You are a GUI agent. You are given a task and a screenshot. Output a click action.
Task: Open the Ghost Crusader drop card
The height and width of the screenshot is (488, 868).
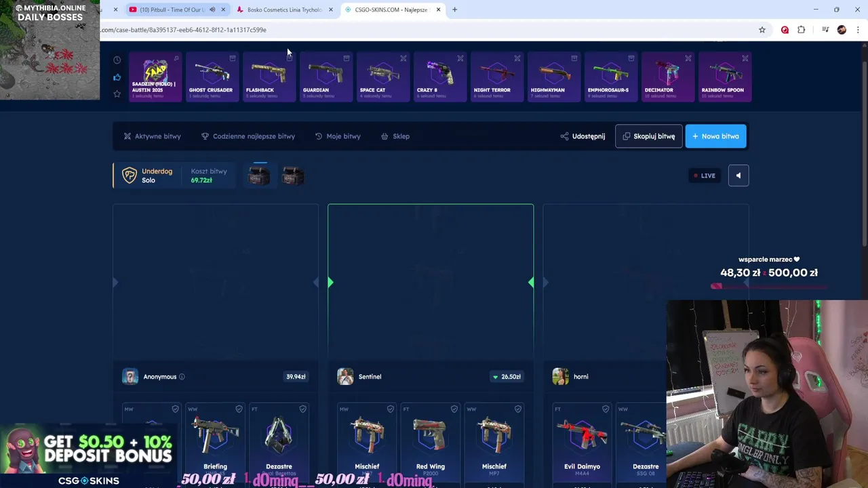pyautogui.click(x=211, y=77)
